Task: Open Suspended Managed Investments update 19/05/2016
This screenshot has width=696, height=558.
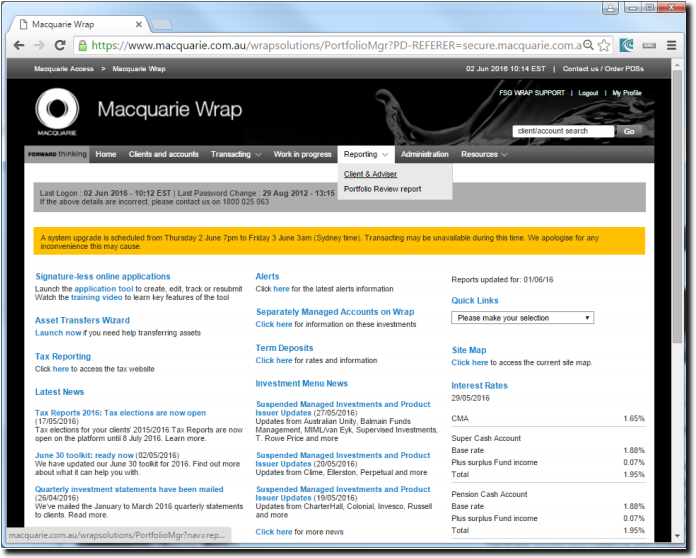Action: (343, 494)
